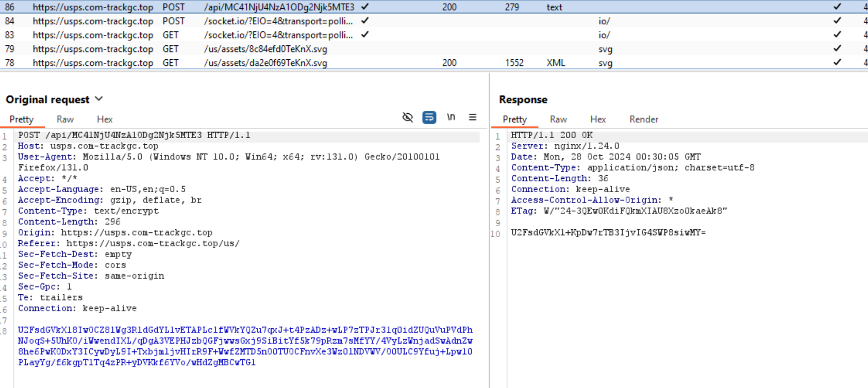The height and width of the screenshot is (388, 868).
Task: Expand the Original request dropdown
Action: click(x=99, y=99)
